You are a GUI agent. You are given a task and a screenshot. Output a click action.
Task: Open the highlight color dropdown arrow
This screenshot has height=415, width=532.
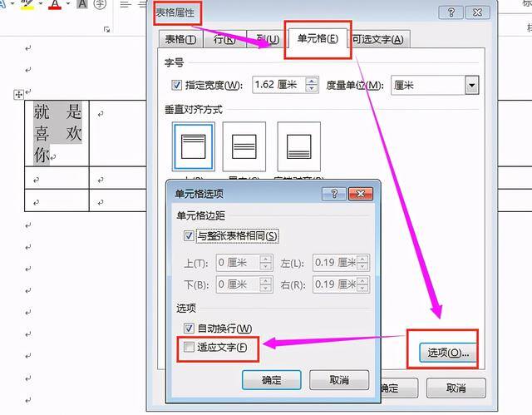(x=41, y=3)
